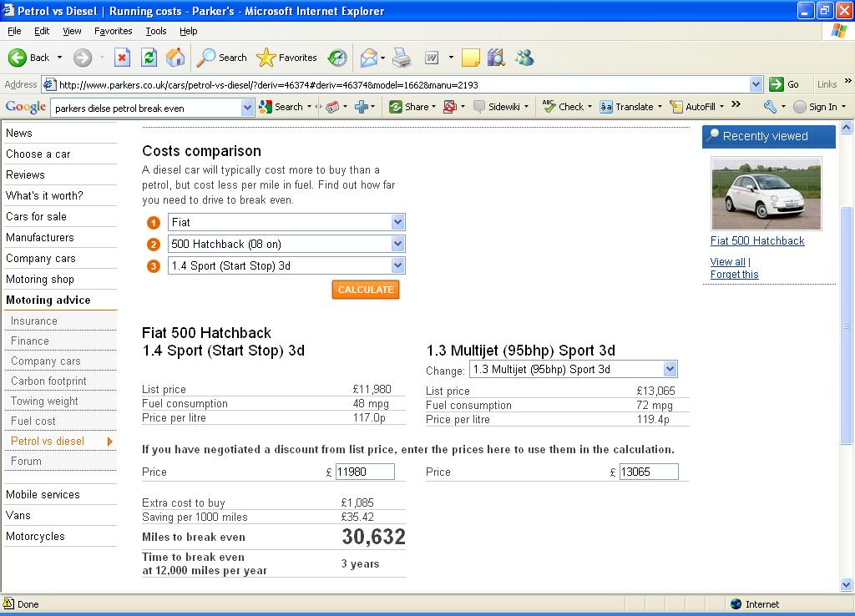
Task: Expand the Mail icon dropdown arrow
Action: (x=382, y=58)
